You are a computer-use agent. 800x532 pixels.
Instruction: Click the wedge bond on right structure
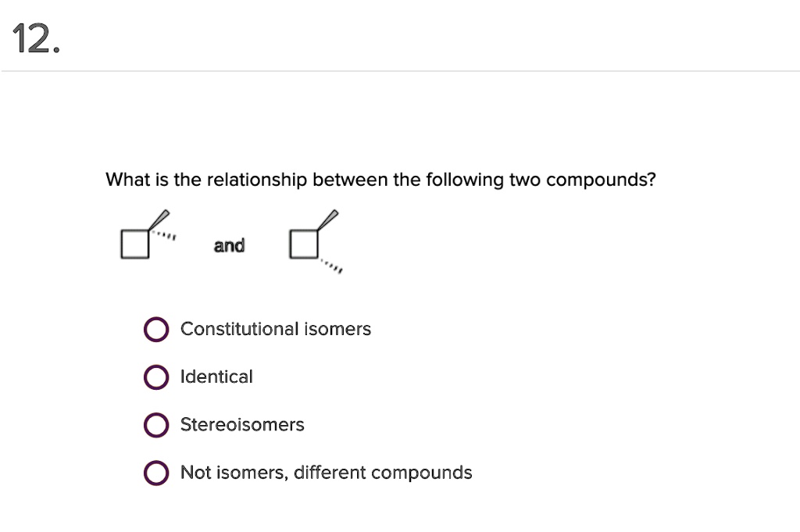pos(328,219)
